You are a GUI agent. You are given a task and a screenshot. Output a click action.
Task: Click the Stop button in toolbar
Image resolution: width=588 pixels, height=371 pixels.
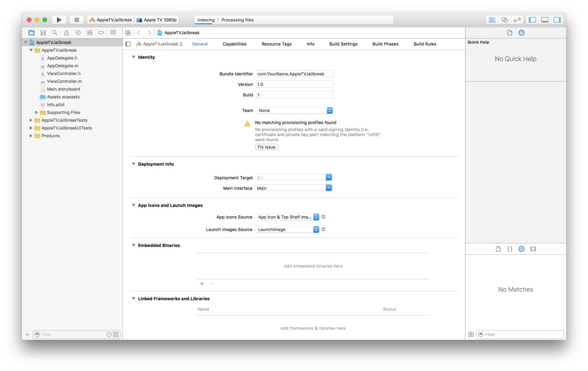pyautogui.click(x=77, y=20)
